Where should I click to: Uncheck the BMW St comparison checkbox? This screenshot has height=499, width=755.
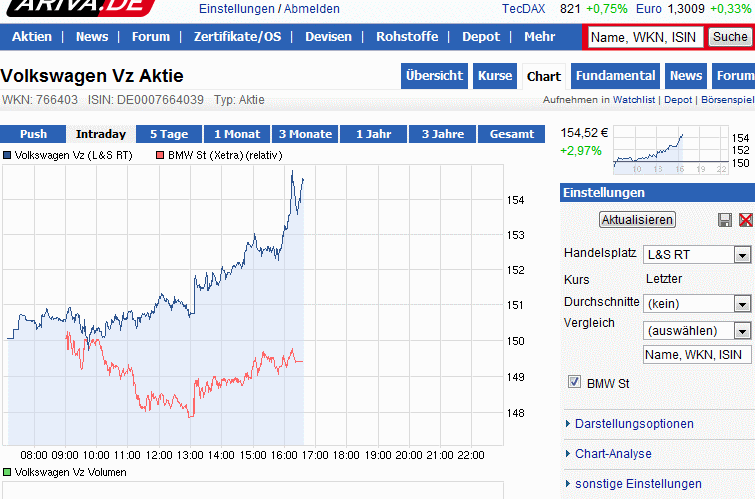click(x=574, y=382)
